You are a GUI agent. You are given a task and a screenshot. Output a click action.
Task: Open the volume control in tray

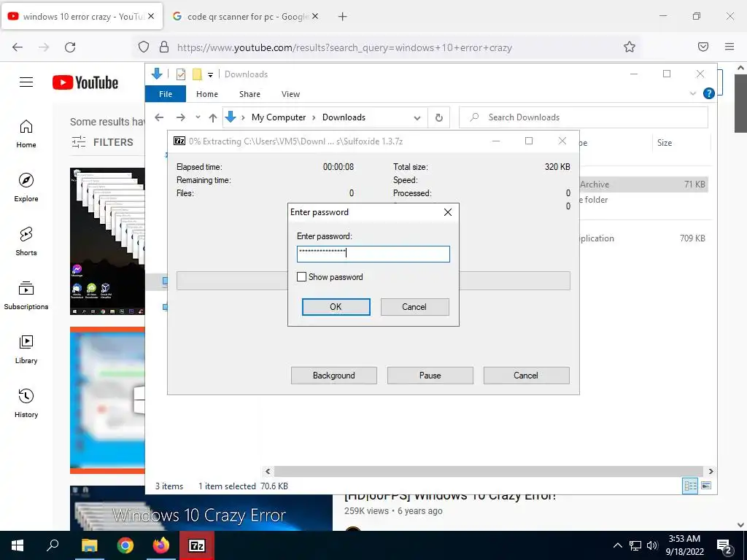click(x=652, y=545)
